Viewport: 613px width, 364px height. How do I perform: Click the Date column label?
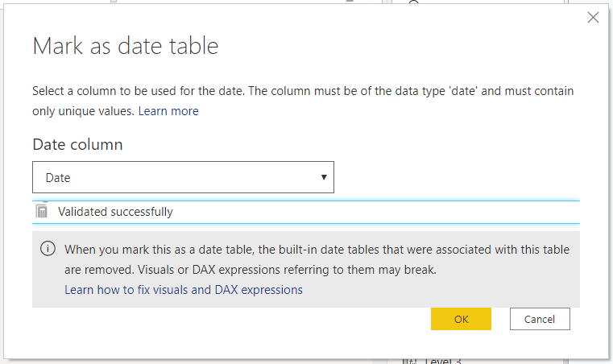point(77,144)
